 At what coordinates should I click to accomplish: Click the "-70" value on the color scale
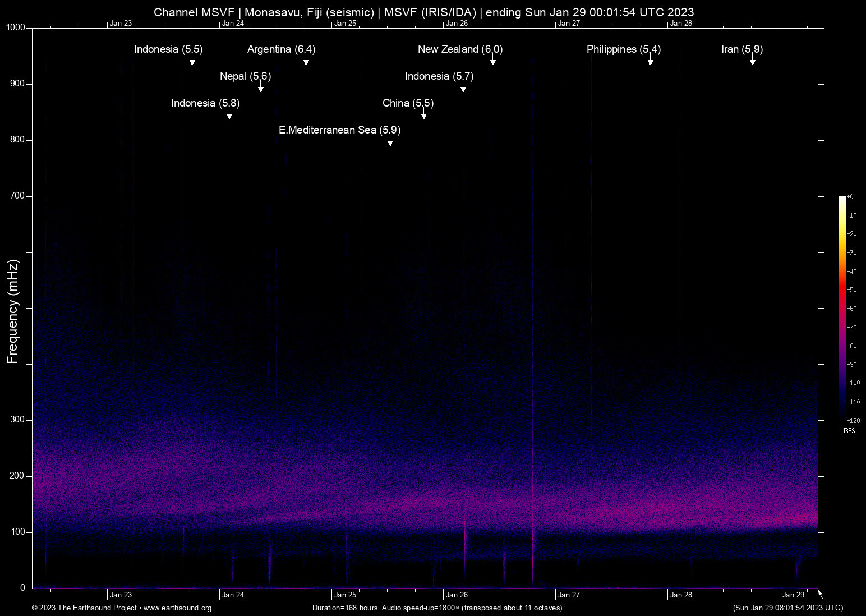tap(851, 328)
